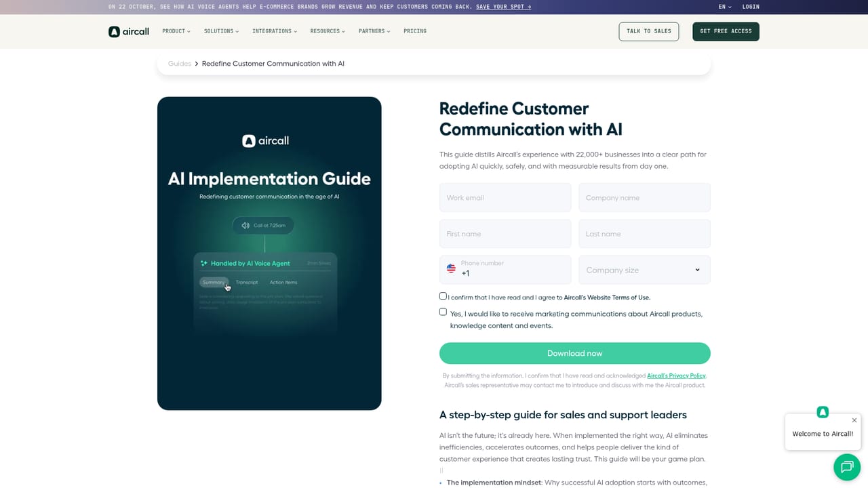The width and height of the screenshot is (868, 488).
Task: Click the speaker icon in guide cover
Action: (x=245, y=225)
